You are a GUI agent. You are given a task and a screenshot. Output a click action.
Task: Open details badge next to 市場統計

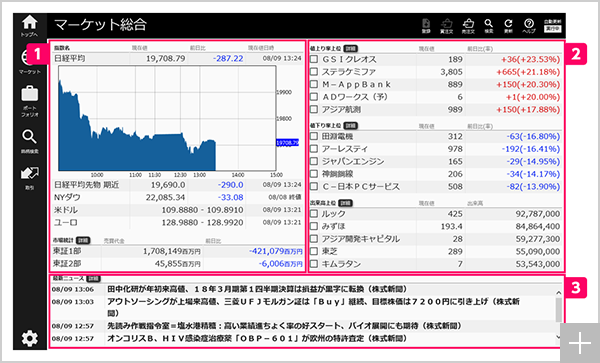point(83,240)
